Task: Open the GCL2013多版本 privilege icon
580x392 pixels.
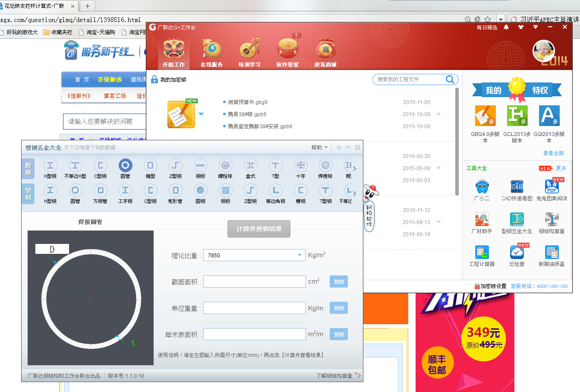Action: [x=517, y=116]
